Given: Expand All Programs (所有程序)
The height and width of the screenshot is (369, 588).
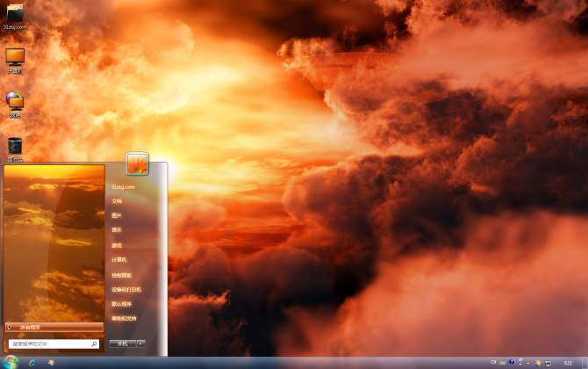Looking at the screenshot, I should pyautogui.click(x=54, y=328).
